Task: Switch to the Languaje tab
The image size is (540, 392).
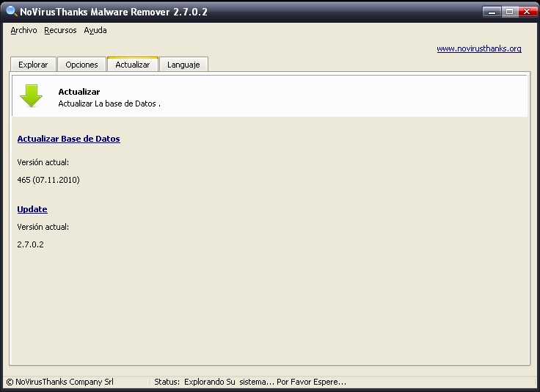Action: [183, 65]
